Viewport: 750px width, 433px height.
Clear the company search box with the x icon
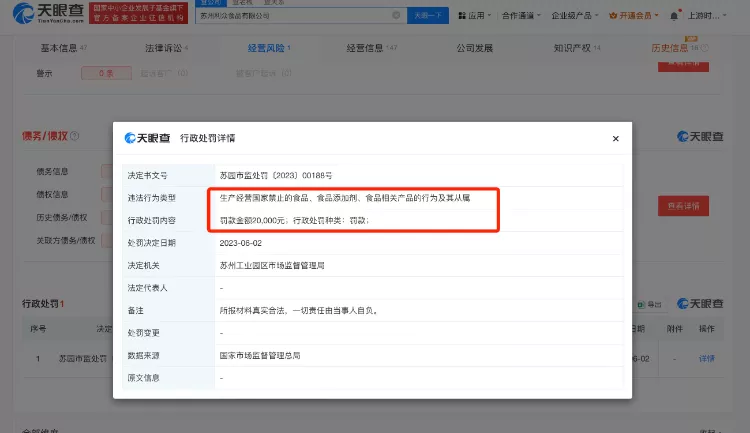click(x=396, y=15)
